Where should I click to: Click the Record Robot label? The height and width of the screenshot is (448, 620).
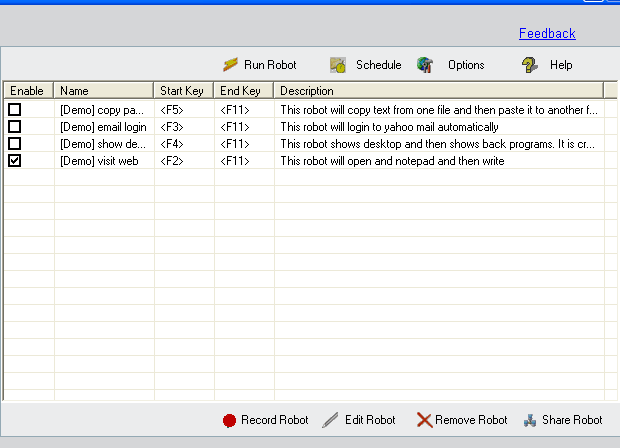pyautogui.click(x=274, y=420)
